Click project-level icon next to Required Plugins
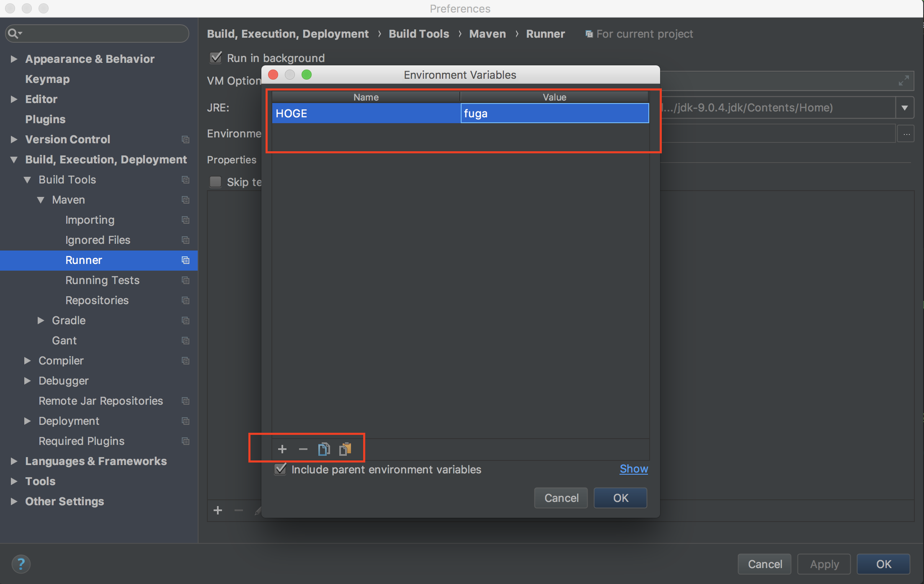 (186, 441)
